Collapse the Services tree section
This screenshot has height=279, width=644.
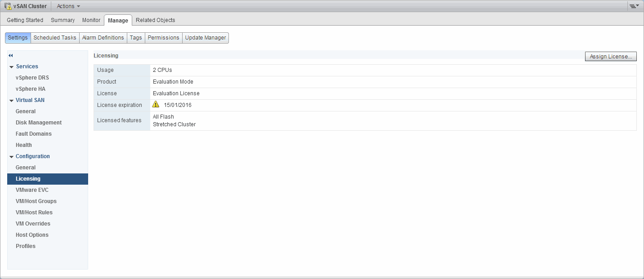pyautogui.click(x=12, y=67)
